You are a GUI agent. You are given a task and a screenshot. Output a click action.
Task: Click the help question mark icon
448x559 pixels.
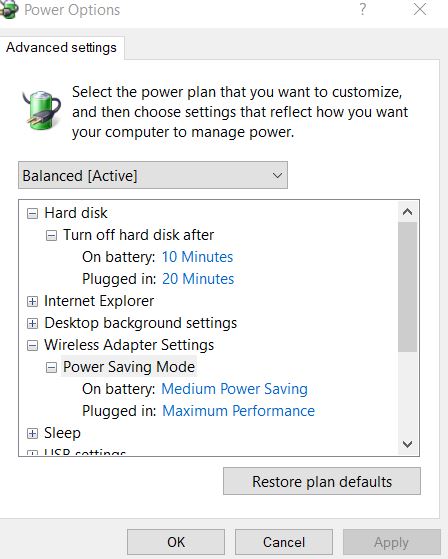362,9
